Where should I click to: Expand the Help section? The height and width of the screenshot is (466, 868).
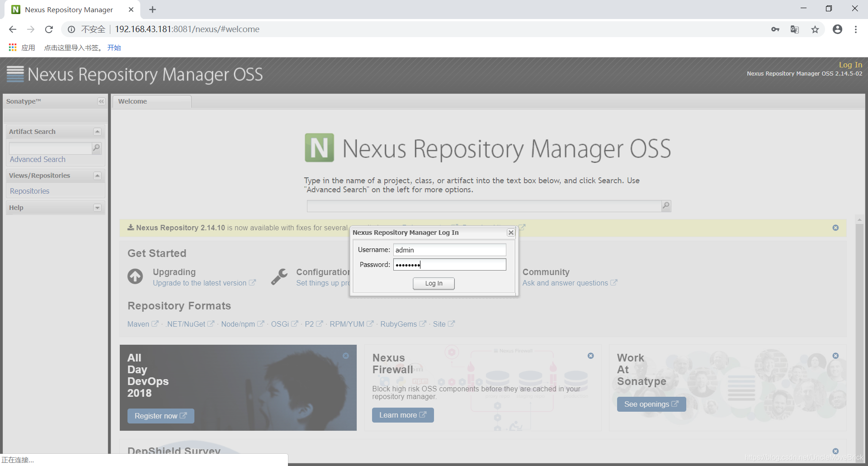(x=97, y=208)
